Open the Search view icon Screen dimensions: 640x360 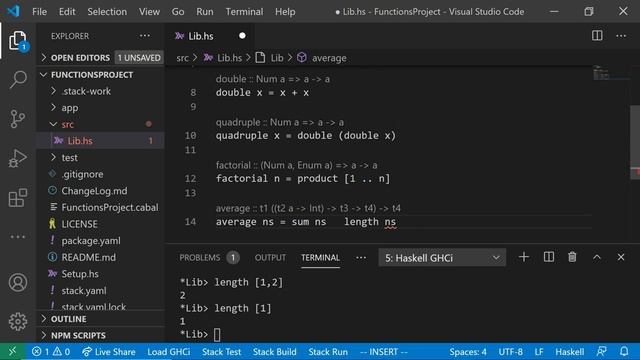[18, 79]
